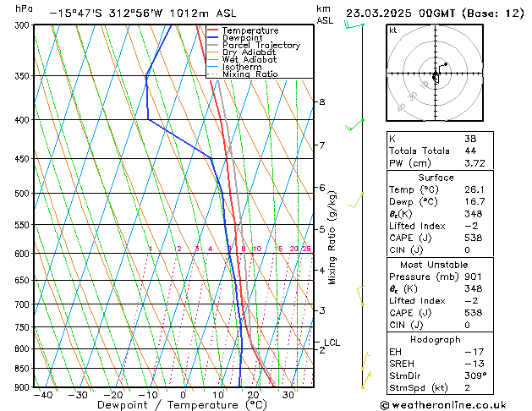The image size is (532, 411).
Task: Click the Pressure (mb) value '901'
Action: (x=473, y=277)
